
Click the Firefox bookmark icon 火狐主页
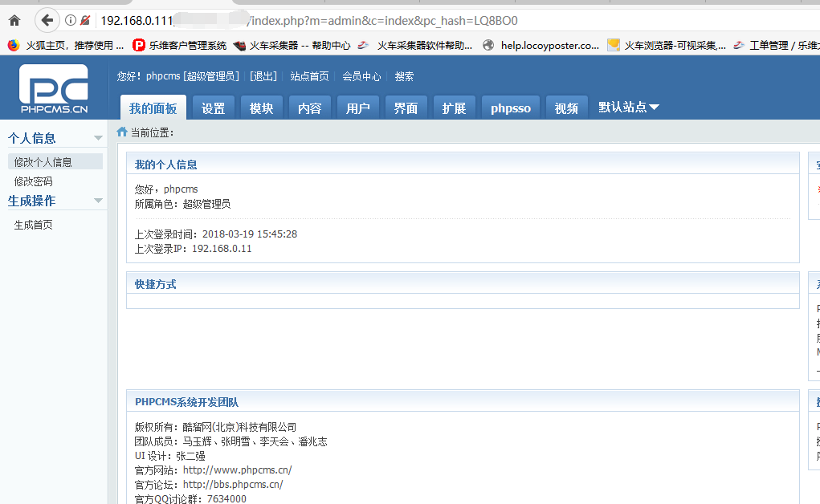point(14,46)
